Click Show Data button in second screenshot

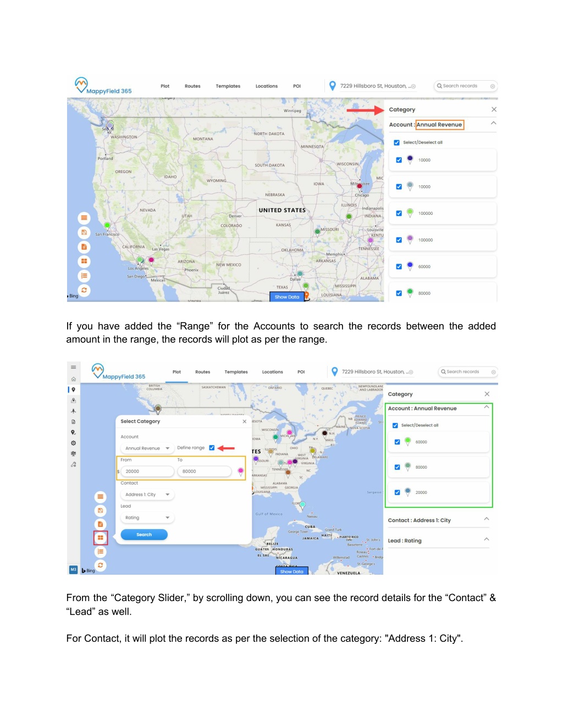[x=291, y=571]
